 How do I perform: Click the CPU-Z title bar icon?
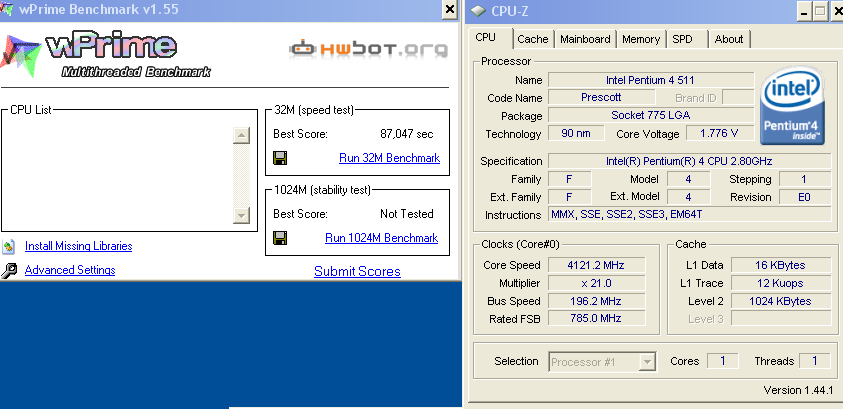(x=478, y=10)
